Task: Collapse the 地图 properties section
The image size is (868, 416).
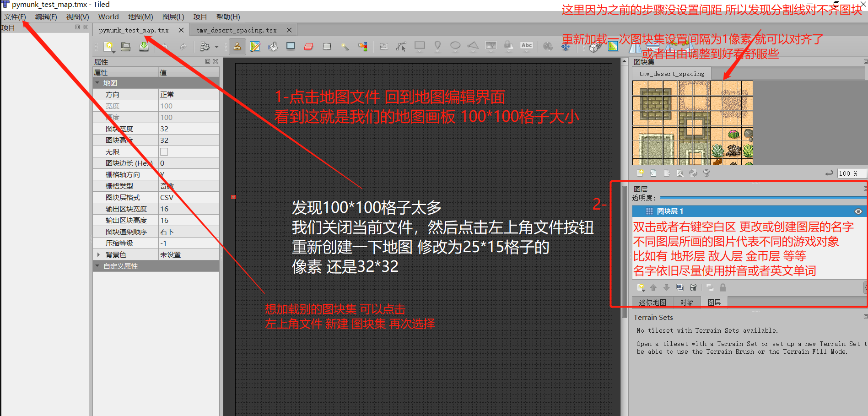Action: [97, 82]
